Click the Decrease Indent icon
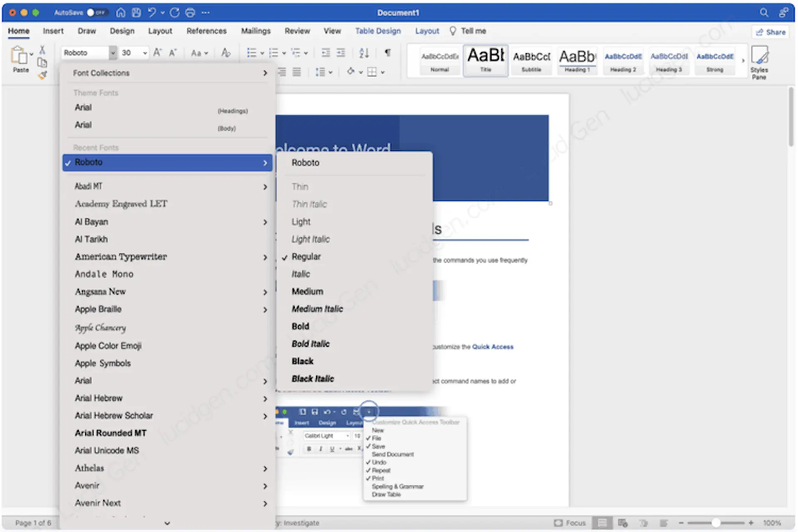Image resolution: width=798 pixels, height=532 pixels. pos(326,53)
